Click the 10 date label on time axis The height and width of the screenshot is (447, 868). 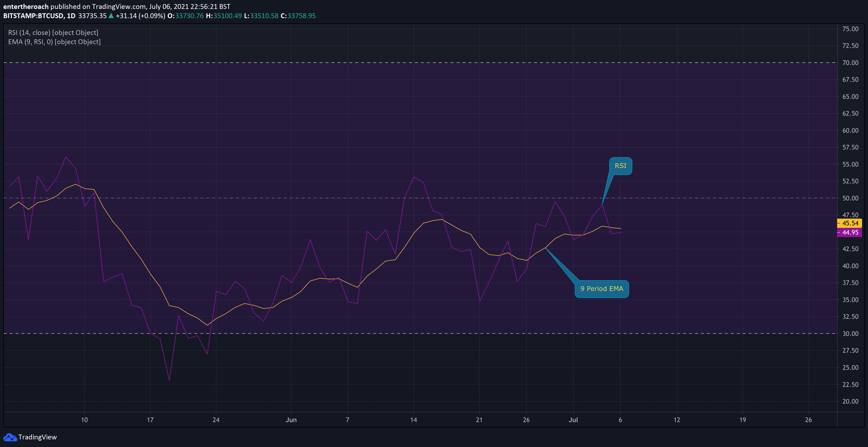[84, 420]
